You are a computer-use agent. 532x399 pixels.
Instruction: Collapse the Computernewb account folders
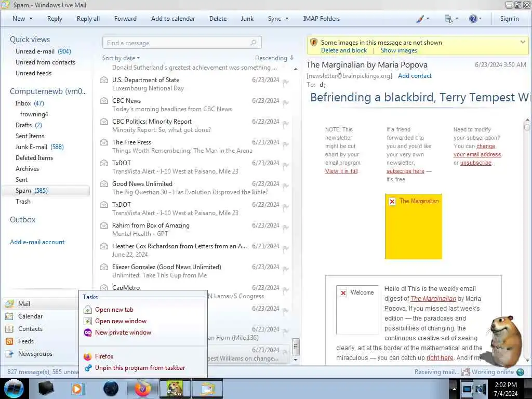[48, 91]
